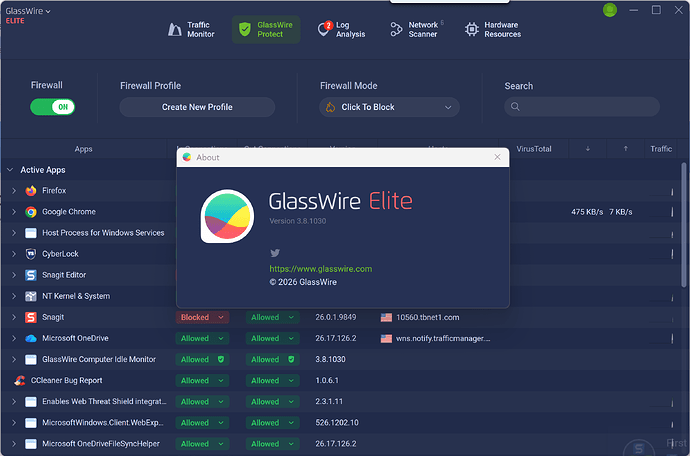Click the Microsoft OneDrive cloud icon
Image resolution: width=690 pixels, height=456 pixels.
click(31, 338)
